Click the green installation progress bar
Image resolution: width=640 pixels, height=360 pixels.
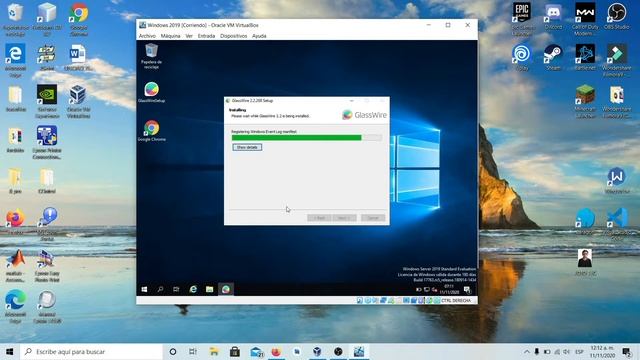(307, 138)
